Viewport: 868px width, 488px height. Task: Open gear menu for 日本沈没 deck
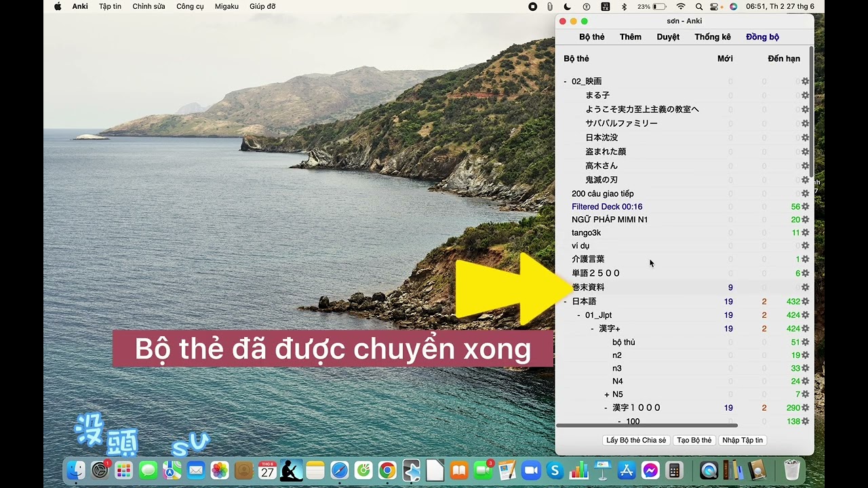[x=805, y=138]
